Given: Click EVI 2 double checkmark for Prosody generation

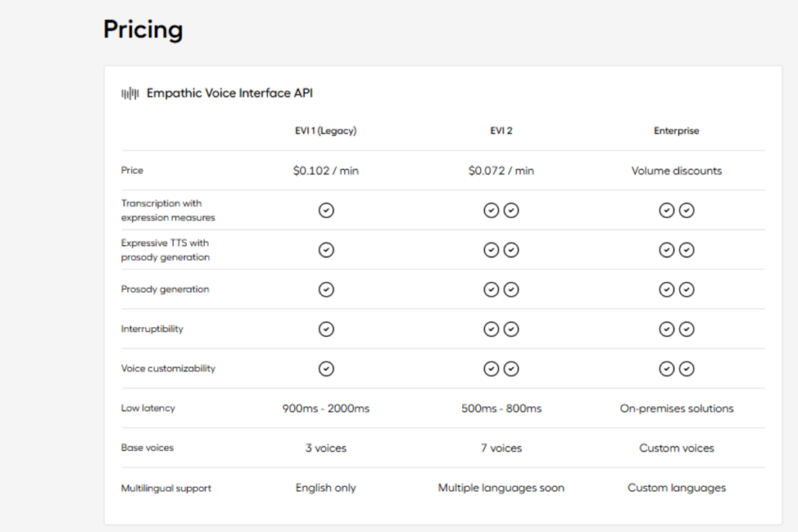Looking at the screenshot, I should (501, 290).
